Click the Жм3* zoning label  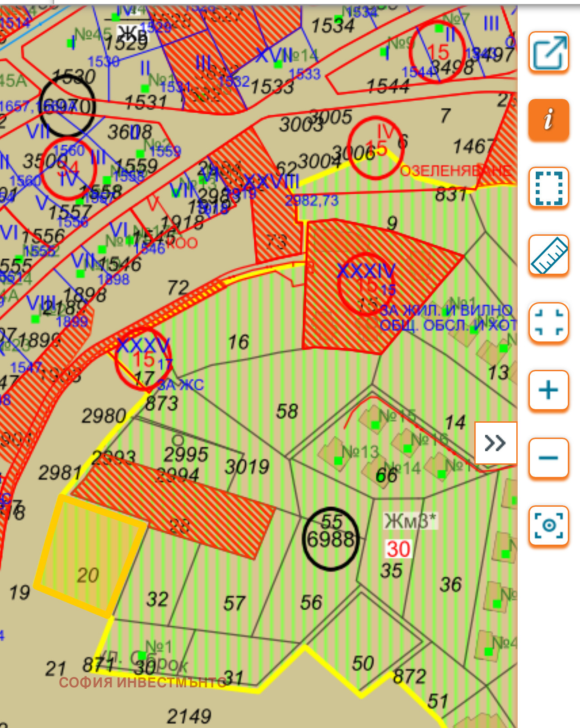[410, 521]
